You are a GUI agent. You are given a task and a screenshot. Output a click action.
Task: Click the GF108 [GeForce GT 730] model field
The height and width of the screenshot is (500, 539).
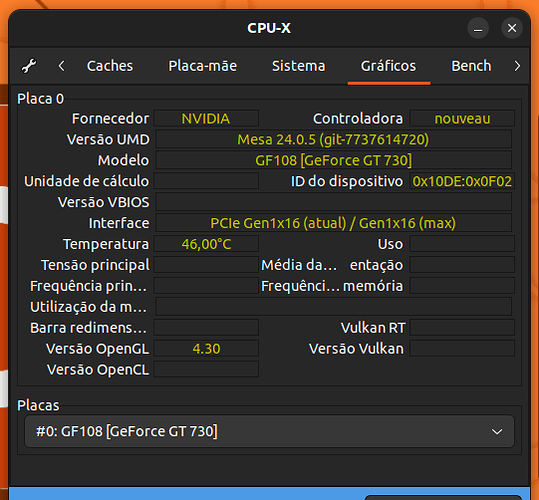[333, 160]
